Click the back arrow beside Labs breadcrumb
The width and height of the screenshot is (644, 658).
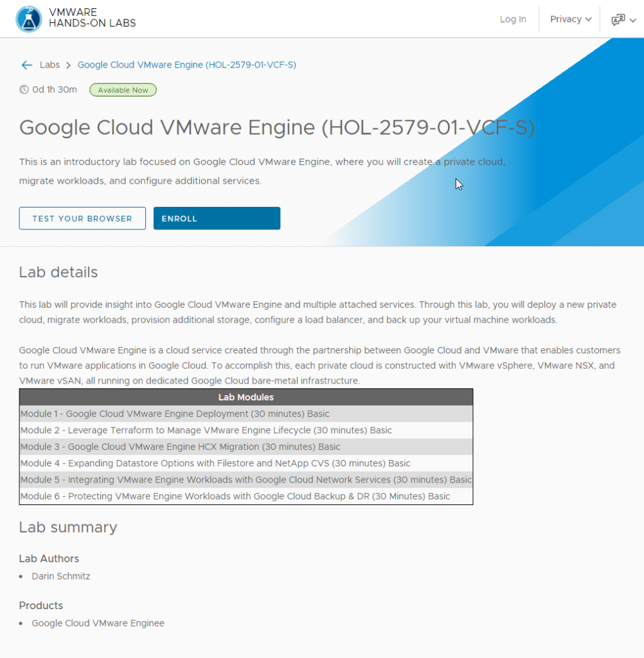coord(26,65)
